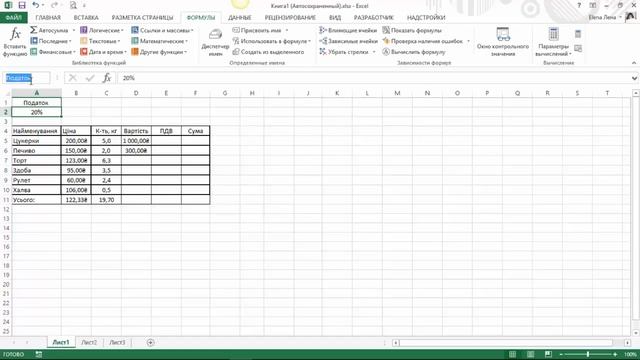This screenshot has width=640, height=360.
Task: Open Другие функции library
Action: click(159, 52)
